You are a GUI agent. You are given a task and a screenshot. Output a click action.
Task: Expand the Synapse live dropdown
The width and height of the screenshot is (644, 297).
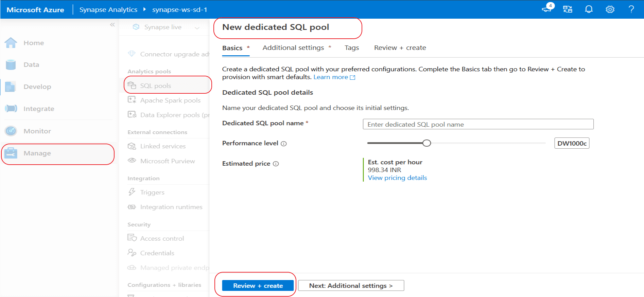pos(197,28)
